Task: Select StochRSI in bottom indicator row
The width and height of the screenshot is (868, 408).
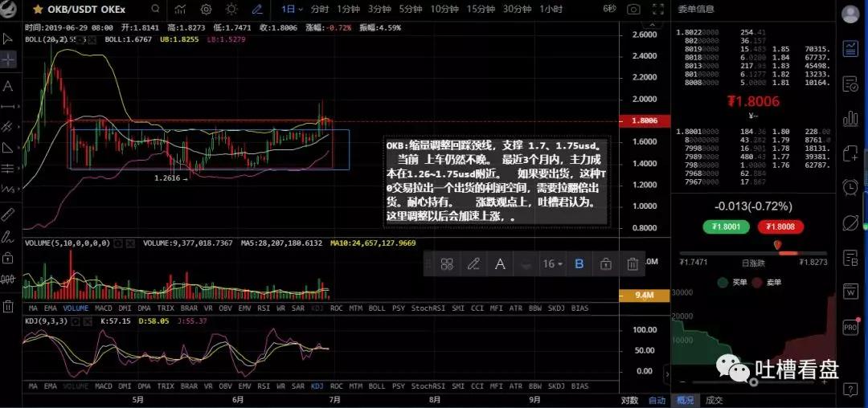Action: [x=428, y=386]
